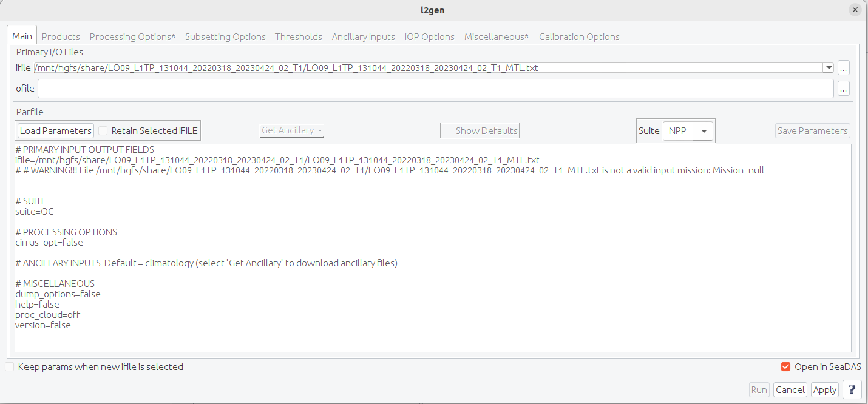This screenshot has height=404, width=868.
Task: Open ofile browse button with ellipsis
Action: (x=843, y=89)
